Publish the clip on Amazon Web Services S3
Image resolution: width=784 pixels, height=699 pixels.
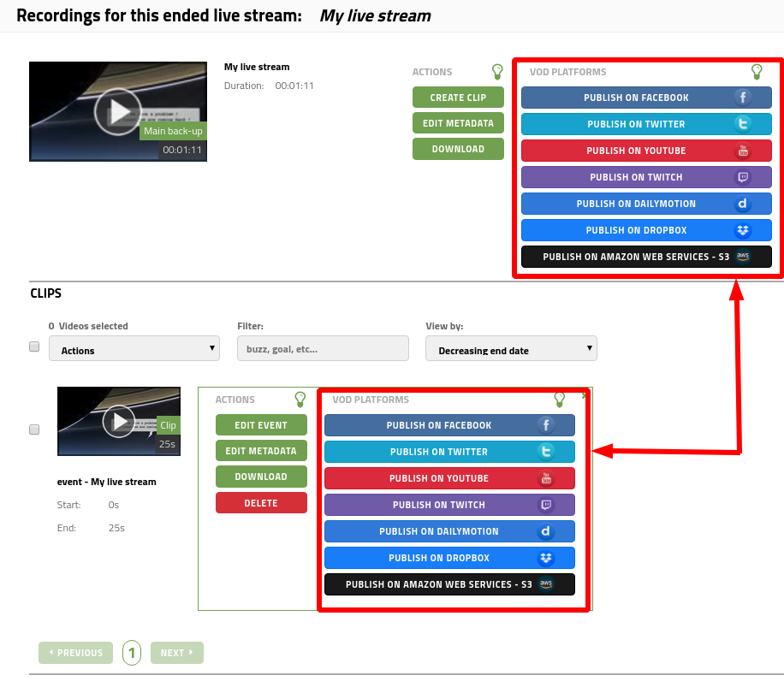pyautogui.click(x=449, y=584)
